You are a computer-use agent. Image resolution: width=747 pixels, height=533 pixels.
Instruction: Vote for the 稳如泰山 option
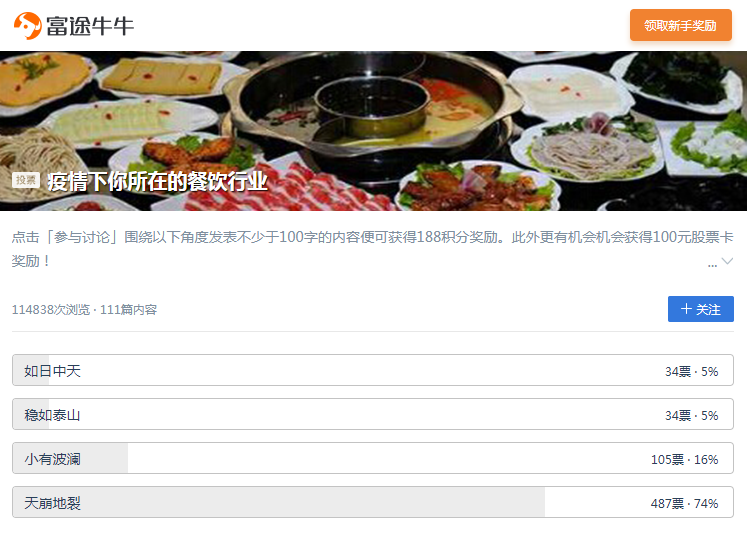point(373,414)
